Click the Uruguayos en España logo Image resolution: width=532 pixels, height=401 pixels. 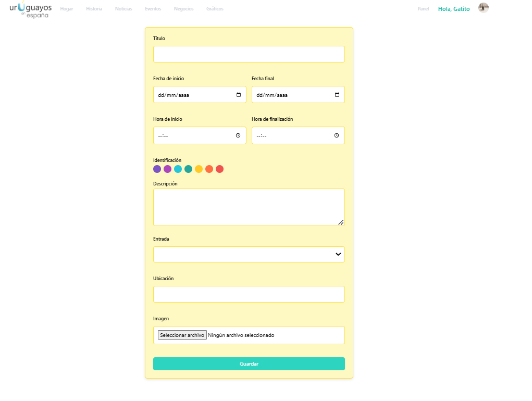(30, 10)
